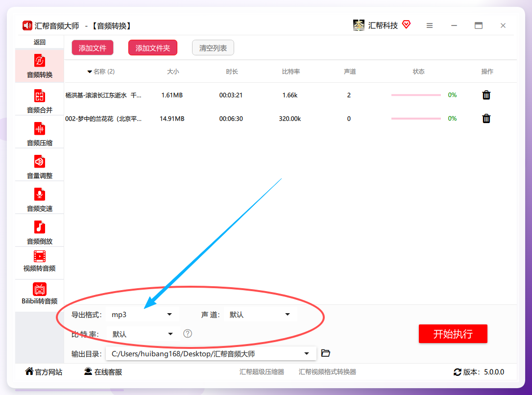
Task: Click the 00:03:21 duration cell
Action: point(231,96)
